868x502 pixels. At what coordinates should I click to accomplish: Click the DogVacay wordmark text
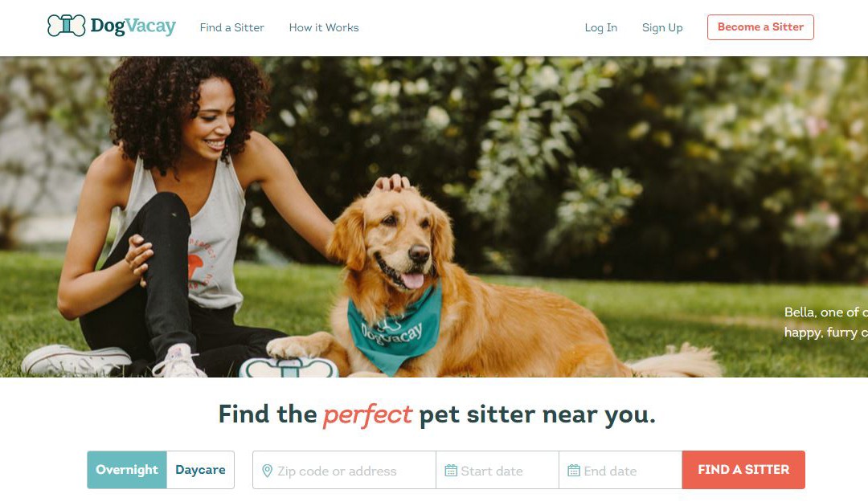[x=133, y=26]
